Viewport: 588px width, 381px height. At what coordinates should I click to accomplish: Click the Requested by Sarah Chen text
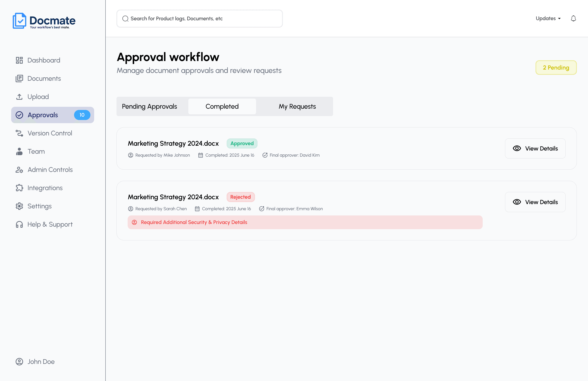click(x=161, y=209)
